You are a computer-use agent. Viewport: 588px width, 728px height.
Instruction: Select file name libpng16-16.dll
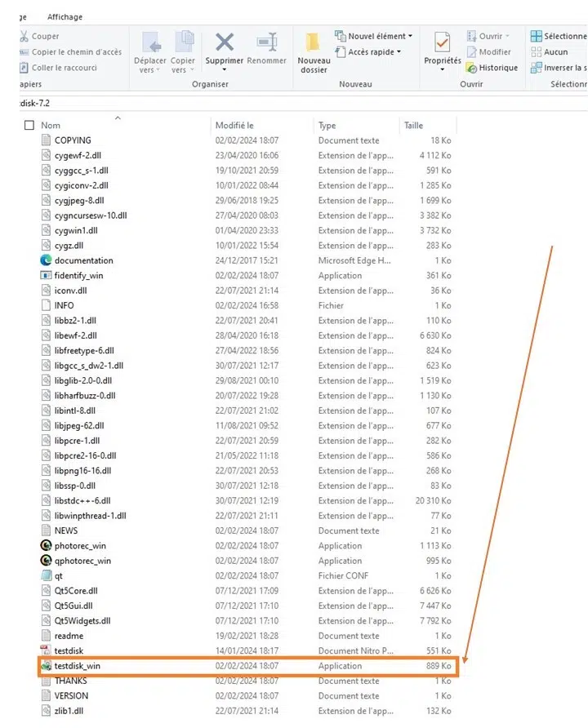[82, 471]
